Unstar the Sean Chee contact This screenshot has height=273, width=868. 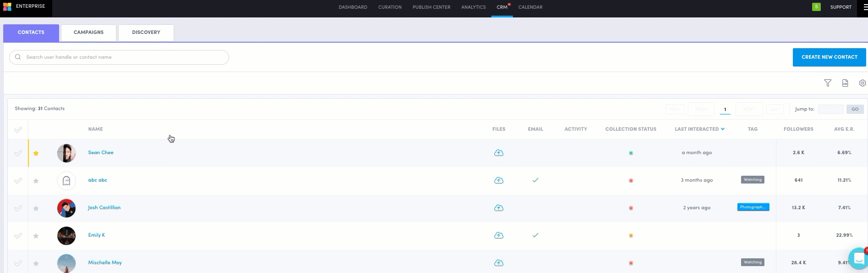pyautogui.click(x=36, y=153)
